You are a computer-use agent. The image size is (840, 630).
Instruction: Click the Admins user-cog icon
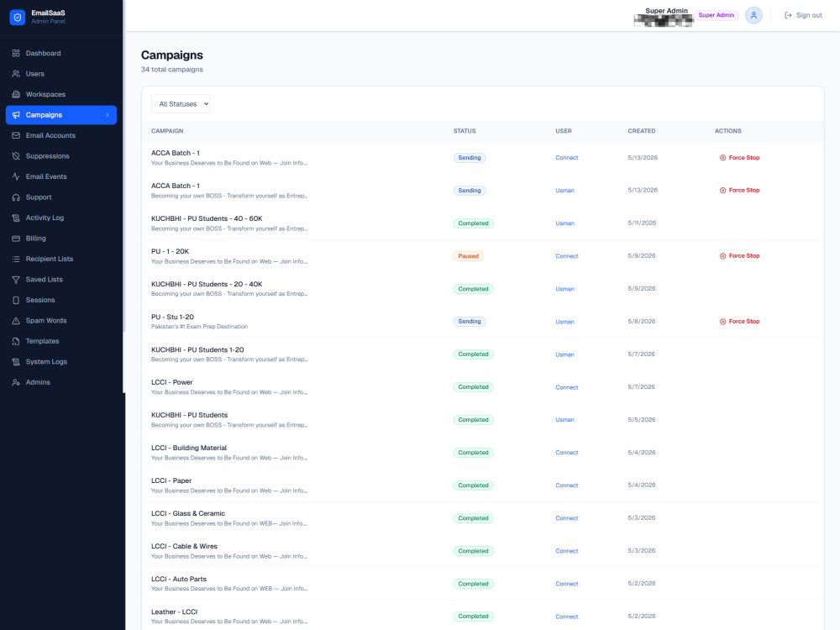pyautogui.click(x=16, y=382)
